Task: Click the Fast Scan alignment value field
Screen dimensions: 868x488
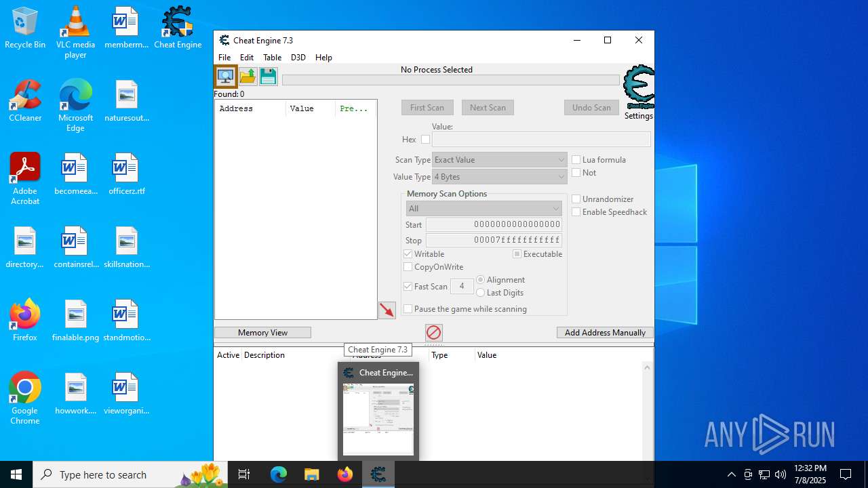Action: pos(462,287)
